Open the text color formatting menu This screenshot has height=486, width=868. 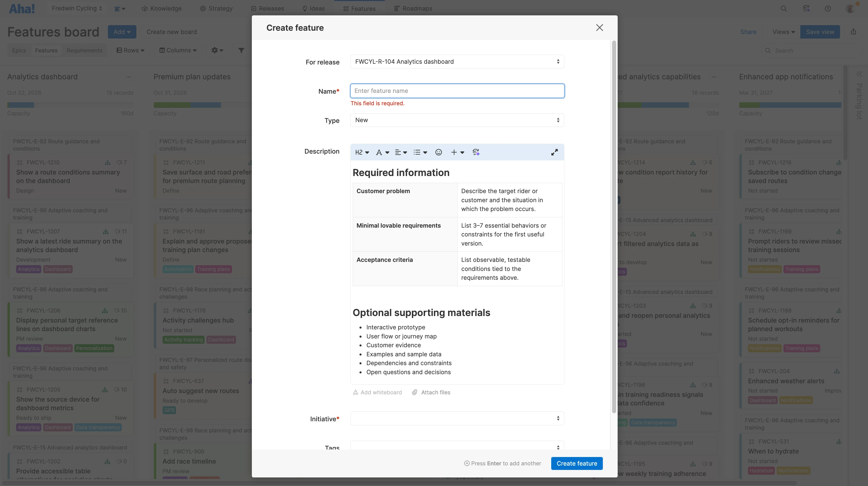click(x=382, y=152)
